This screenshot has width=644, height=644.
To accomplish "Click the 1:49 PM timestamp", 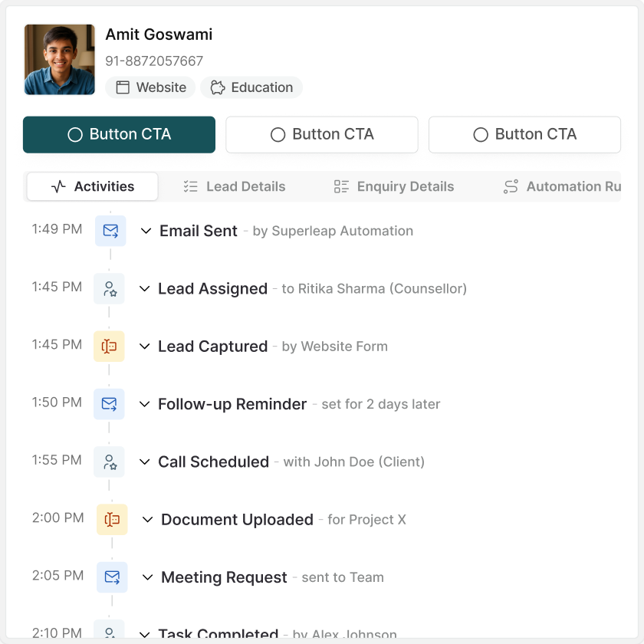I will pos(57,229).
